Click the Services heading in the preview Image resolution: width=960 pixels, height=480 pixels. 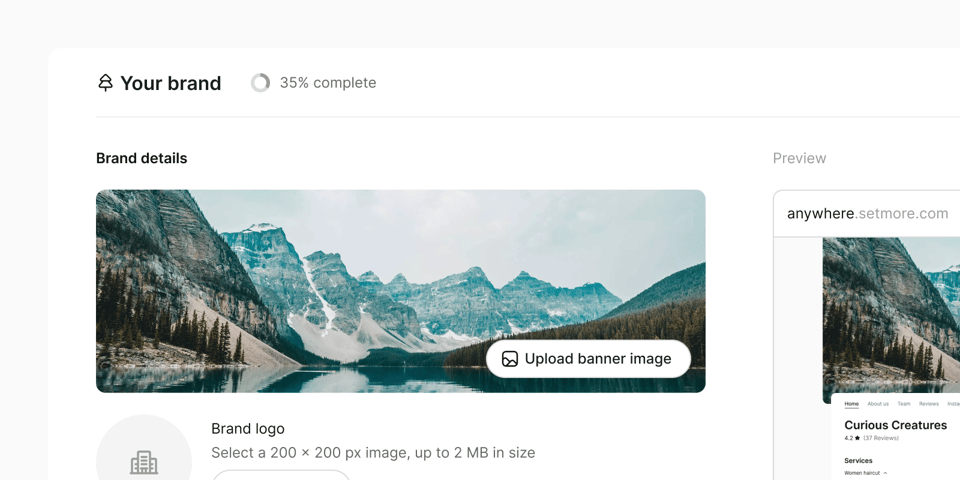pos(858,460)
